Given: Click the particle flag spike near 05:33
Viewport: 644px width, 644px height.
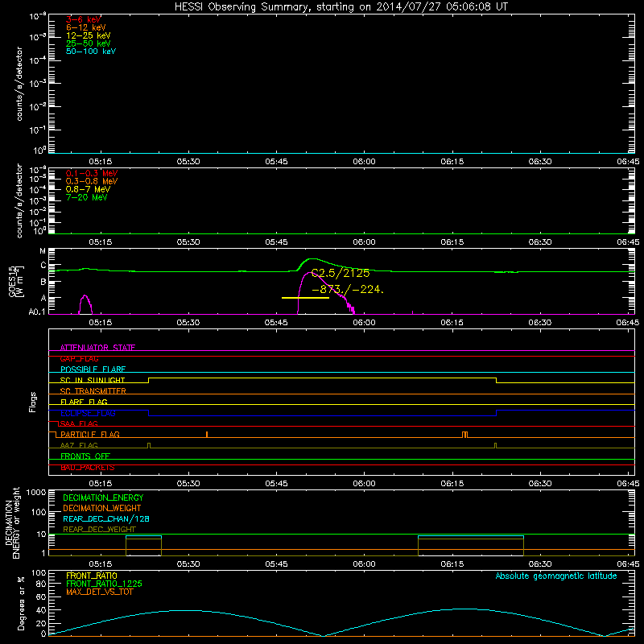Looking at the screenshot, I should click(207, 435).
